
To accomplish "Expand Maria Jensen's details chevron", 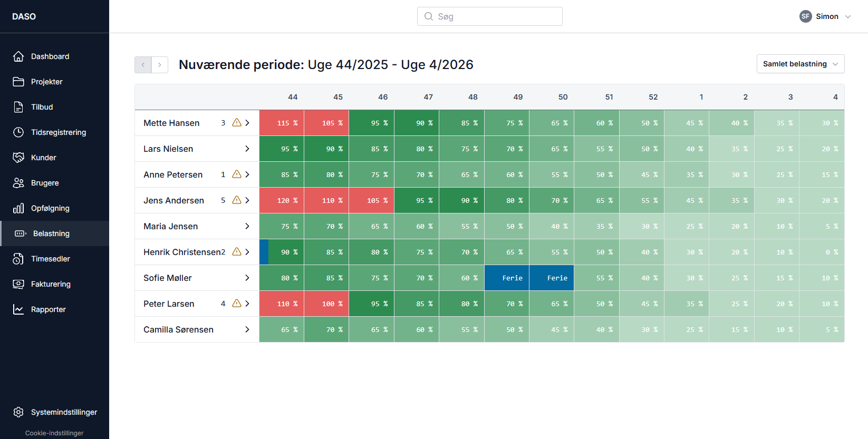I will (247, 226).
